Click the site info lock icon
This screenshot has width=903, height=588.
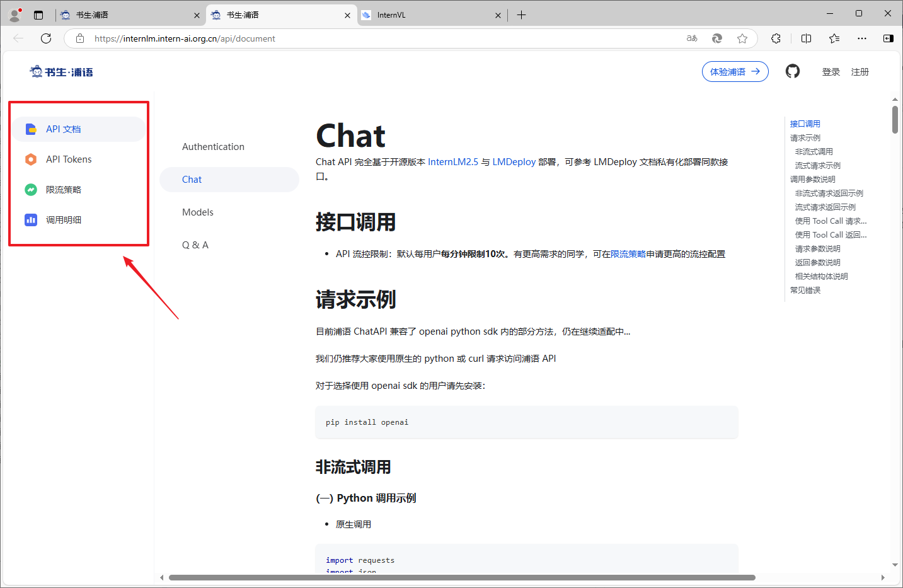[x=80, y=38]
